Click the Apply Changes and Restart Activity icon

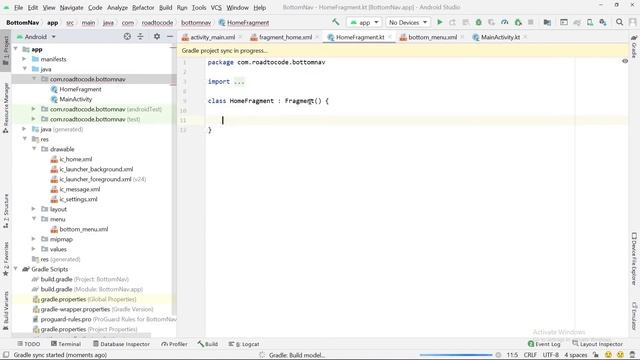(452, 22)
